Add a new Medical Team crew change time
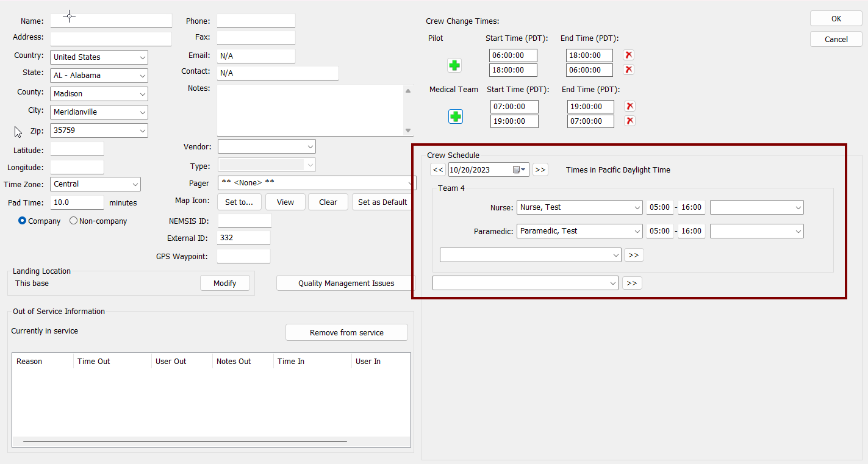The image size is (868, 464). click(x=456, y=116)
